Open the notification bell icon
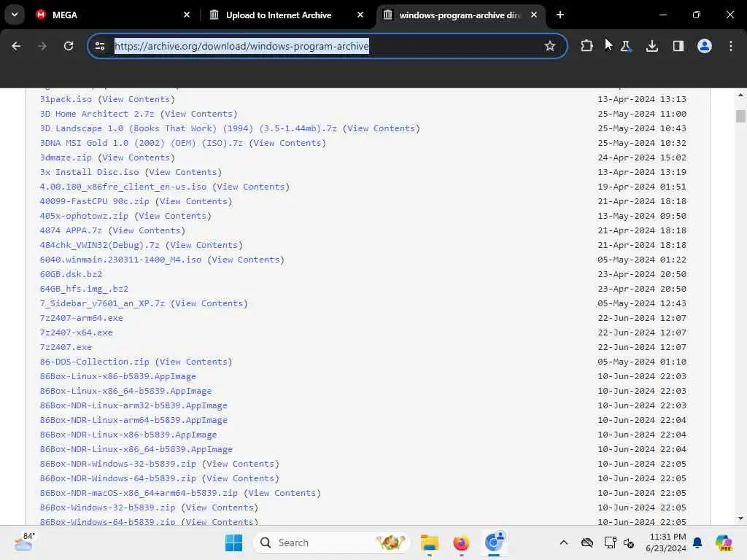Viewport: 747px width, 560px height. click(697, 542)
